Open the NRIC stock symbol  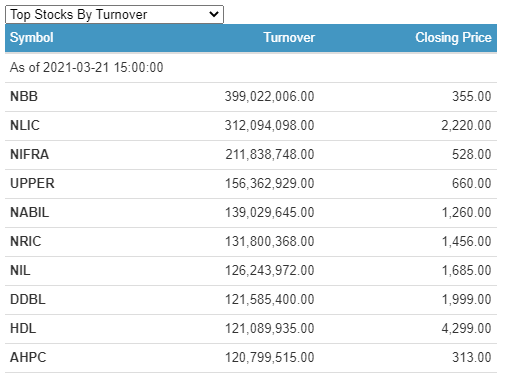coord(26,242)
